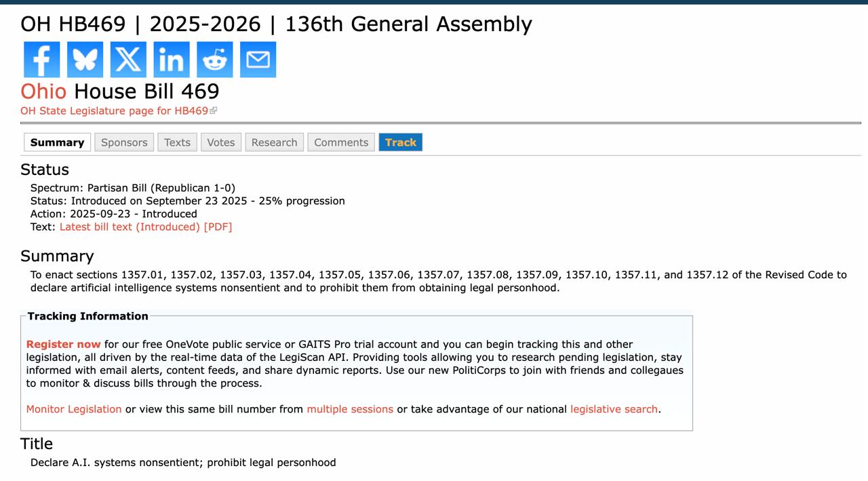Share the bill on Reddit
Image resolution: width=868 pixels, height=481 pixels.
[x=215, y=60]
